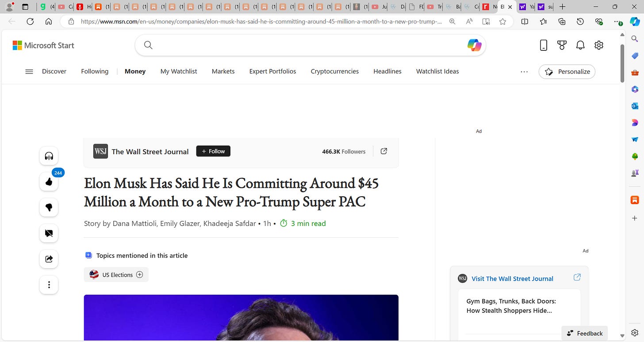Go to Following tab
The height and width of the screenshot is (342, 644).
point(95,71)
